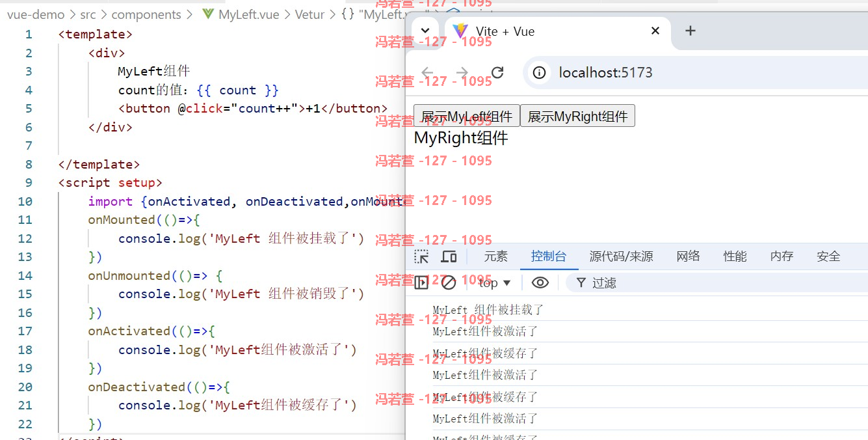Click the curly braces symbol icon in breadcrumb
The image size is (868, 440).
(348, 14)
